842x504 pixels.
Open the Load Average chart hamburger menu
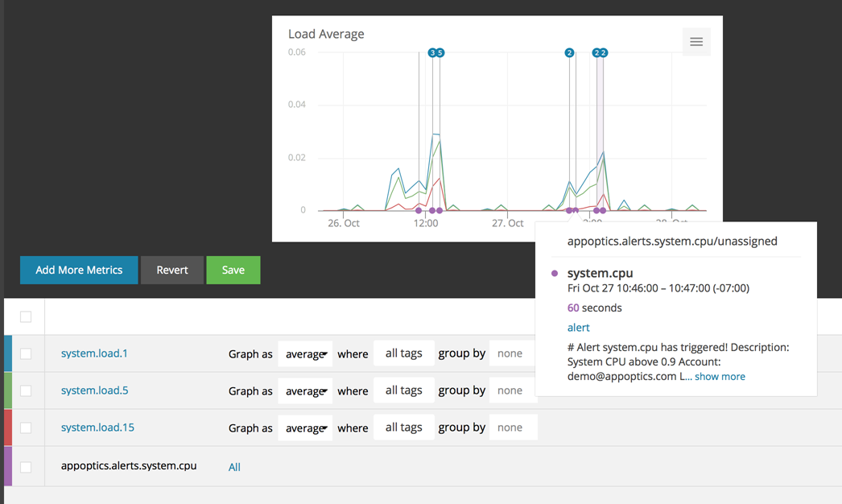pos(696,42)
